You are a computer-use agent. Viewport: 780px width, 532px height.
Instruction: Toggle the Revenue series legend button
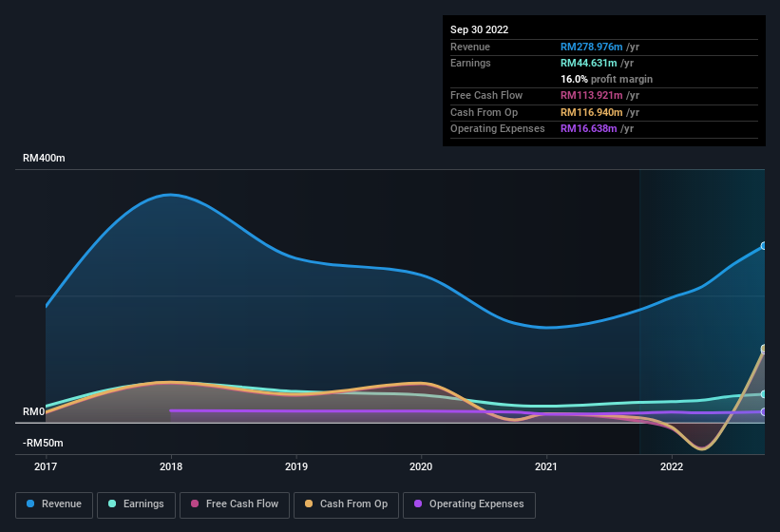54,505
